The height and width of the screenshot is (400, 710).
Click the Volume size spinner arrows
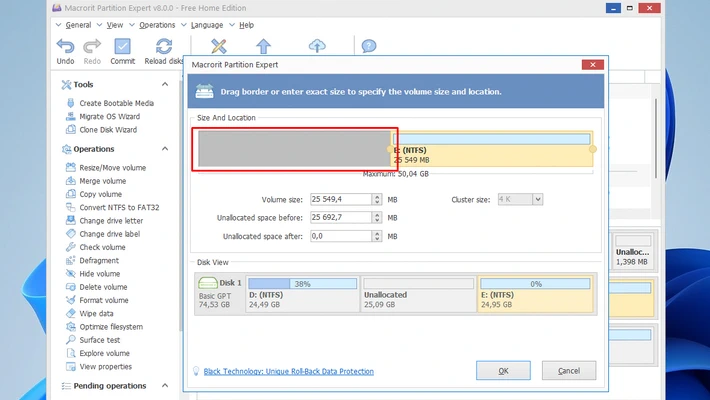[377, 199]
